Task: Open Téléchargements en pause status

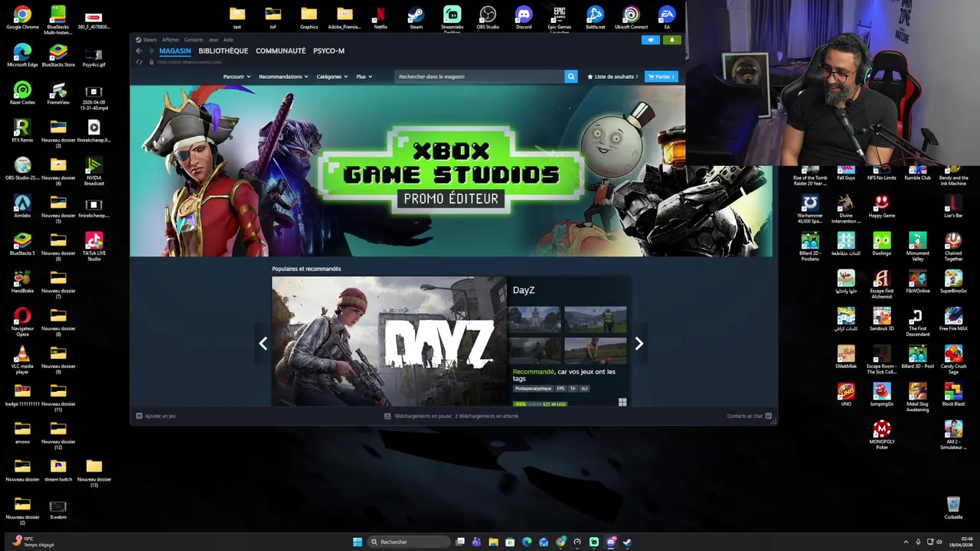Action: (451, 416)
